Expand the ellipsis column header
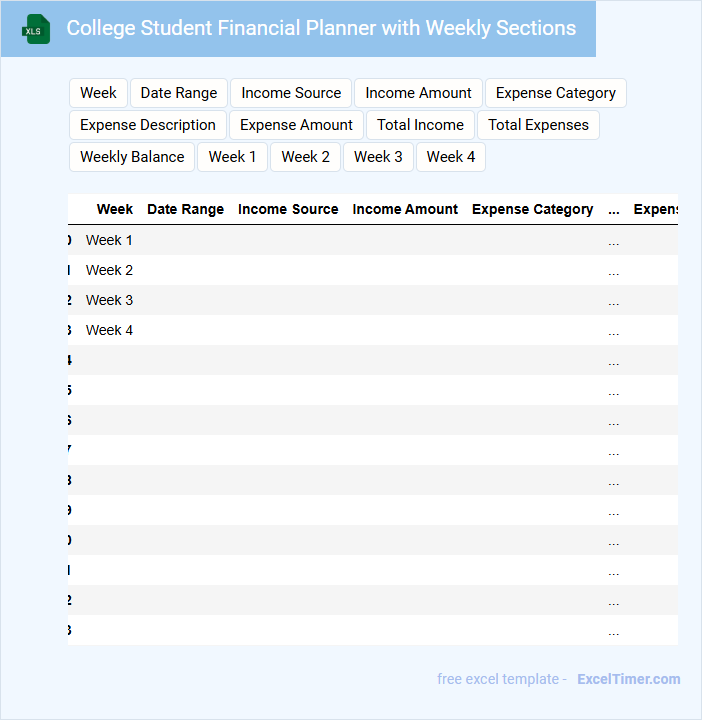Image resolution: width=702 pixels, height=720 pixels. click(613, 209)
